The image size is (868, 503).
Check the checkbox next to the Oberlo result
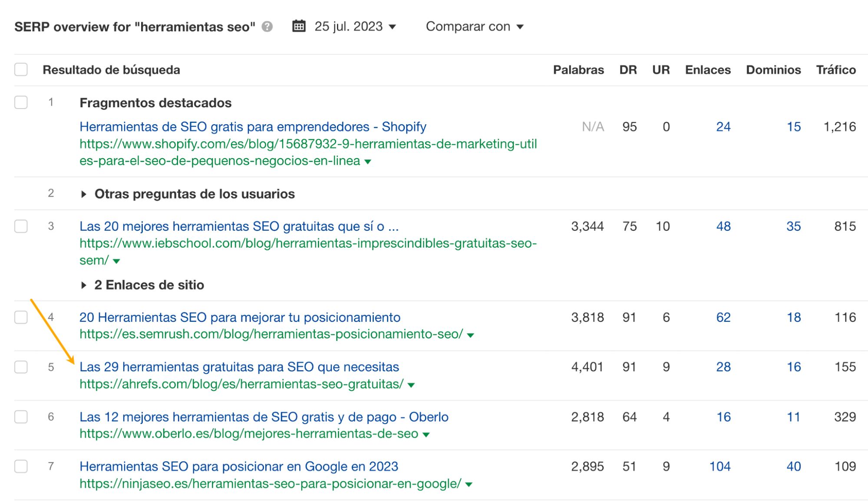pos(21,417)
